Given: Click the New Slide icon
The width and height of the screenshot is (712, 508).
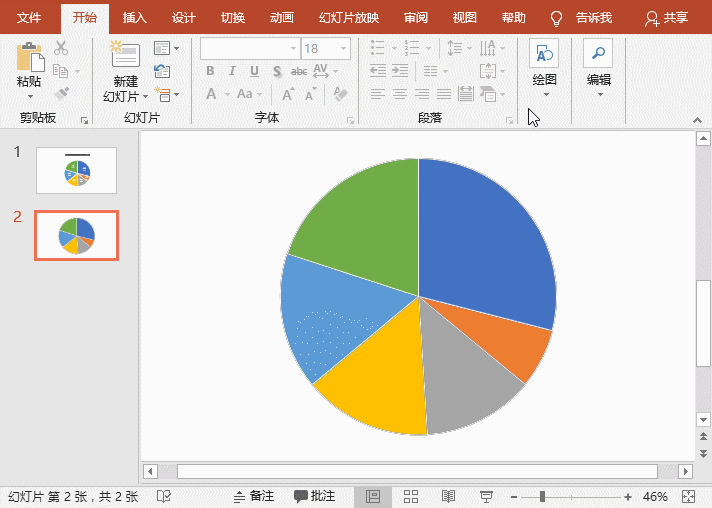Looking at the screenshot, I should click(x=125, y=57).
